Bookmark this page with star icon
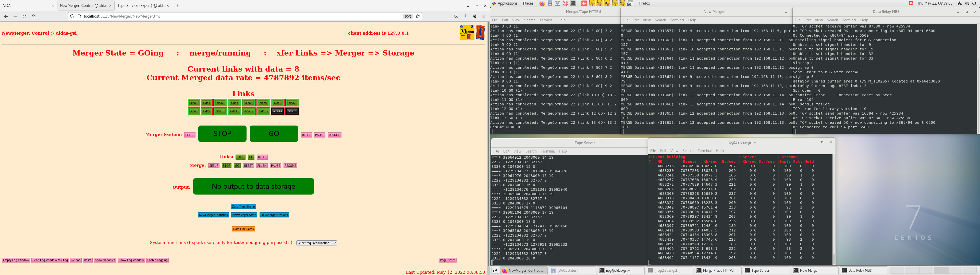 [418, 16]
